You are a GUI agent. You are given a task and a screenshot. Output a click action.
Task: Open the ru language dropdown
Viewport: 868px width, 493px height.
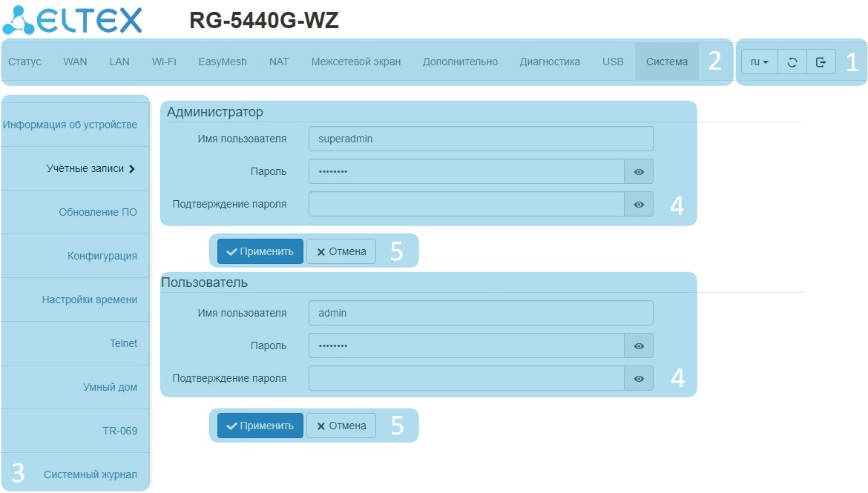coord(760,62)
